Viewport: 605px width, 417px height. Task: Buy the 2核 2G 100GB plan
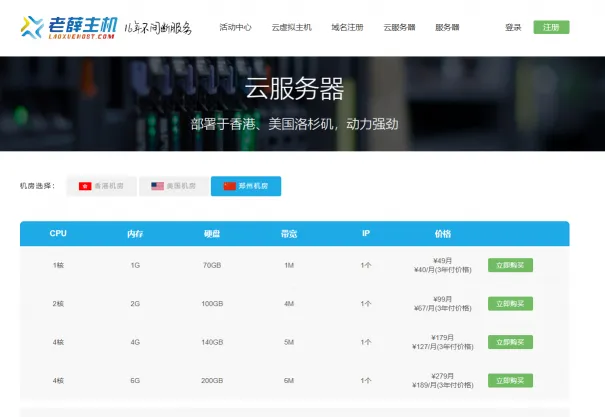coord(510,303)
